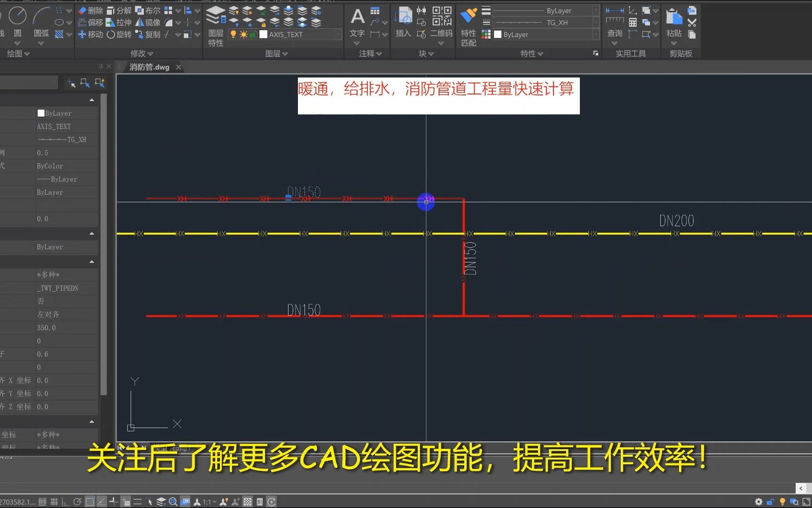Click the Stretch (拉伸) tool
The width and height of the screenshot is (812, 508).
pos(119,22)
